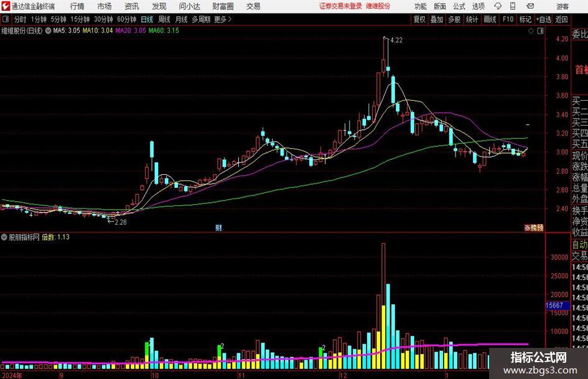Open the 市场 menu

coord(105,6)
